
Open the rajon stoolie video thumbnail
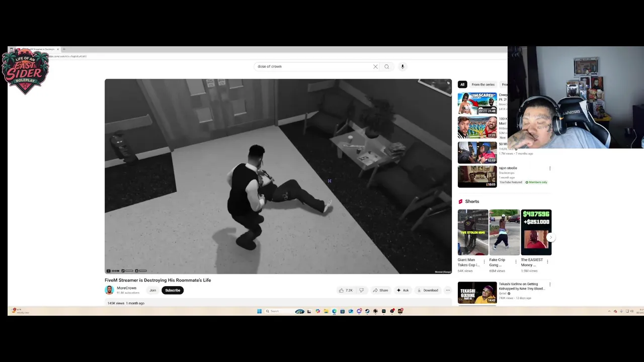click(x=477, y=176)
